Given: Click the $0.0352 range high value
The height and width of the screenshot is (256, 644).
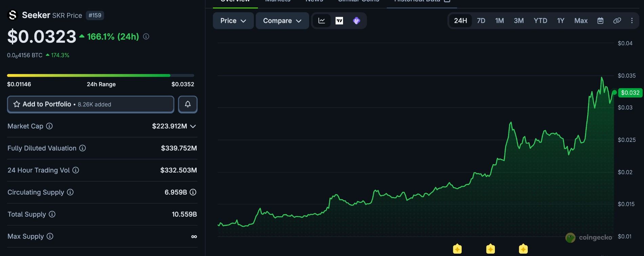Looking at the screenshot, I should click(183, 84).
